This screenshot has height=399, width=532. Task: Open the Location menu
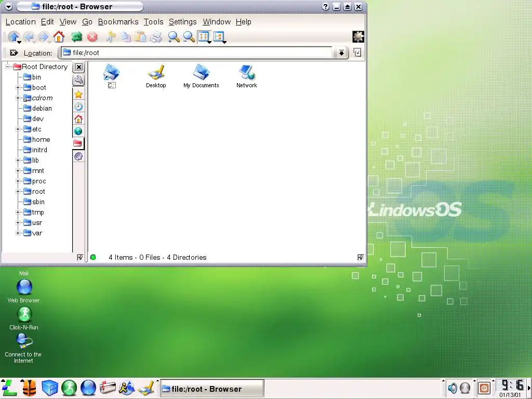20,22
